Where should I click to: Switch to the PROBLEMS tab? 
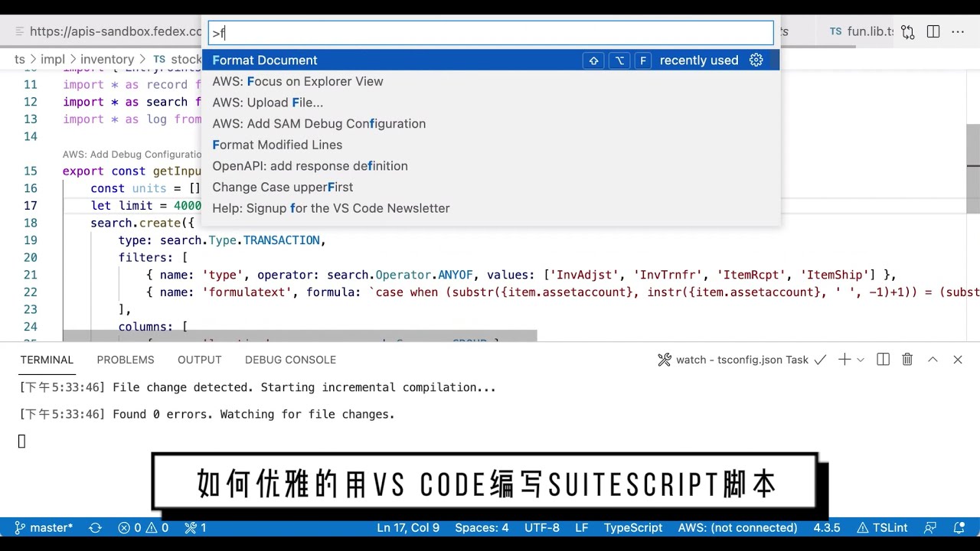pyautogui.click(x=126, y=360)
